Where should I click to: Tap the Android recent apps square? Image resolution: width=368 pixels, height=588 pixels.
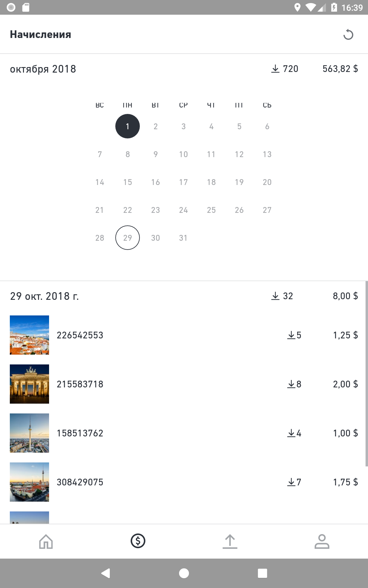pos(263,573)
